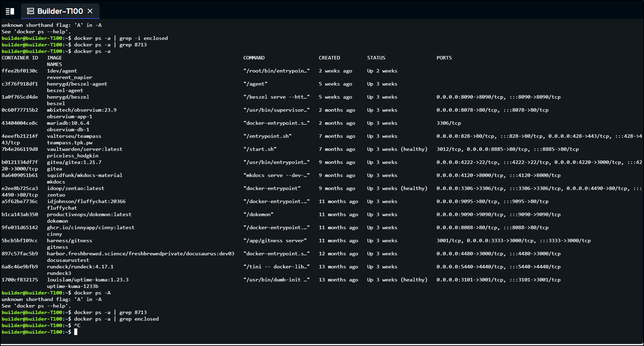Click the CONTAINER ID column header
Image resolution: width=644 pixels, height=346 pixels.
(x=20, y=58)
